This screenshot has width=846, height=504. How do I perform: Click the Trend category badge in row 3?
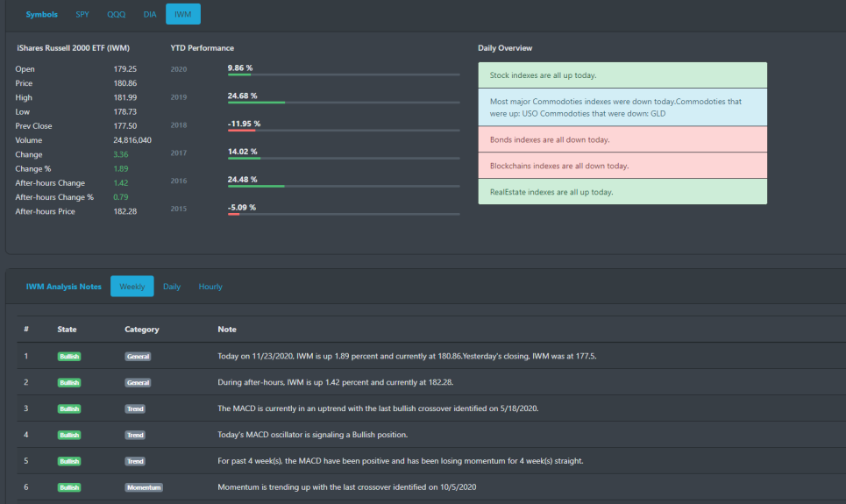(x=135, y=409)
